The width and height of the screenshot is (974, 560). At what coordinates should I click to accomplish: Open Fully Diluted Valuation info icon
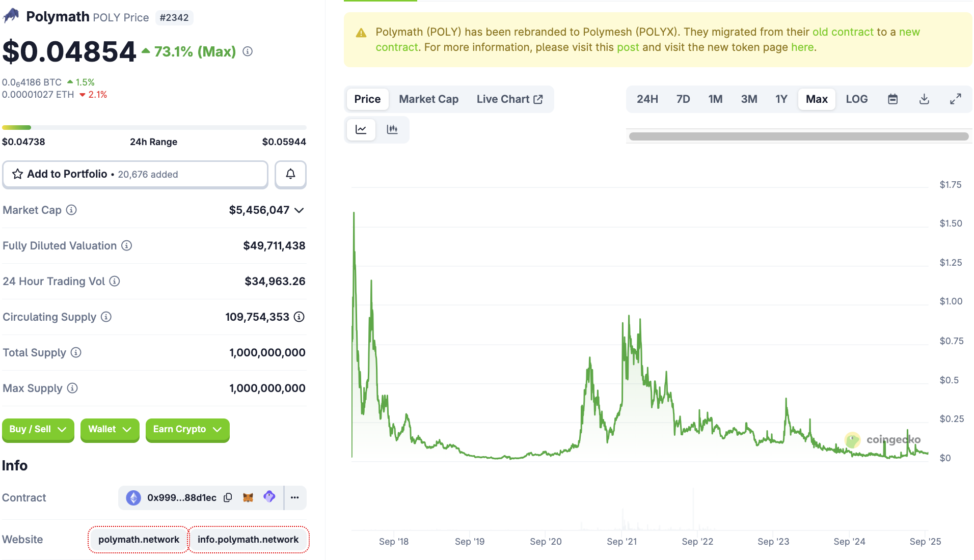tap(127, 245)
